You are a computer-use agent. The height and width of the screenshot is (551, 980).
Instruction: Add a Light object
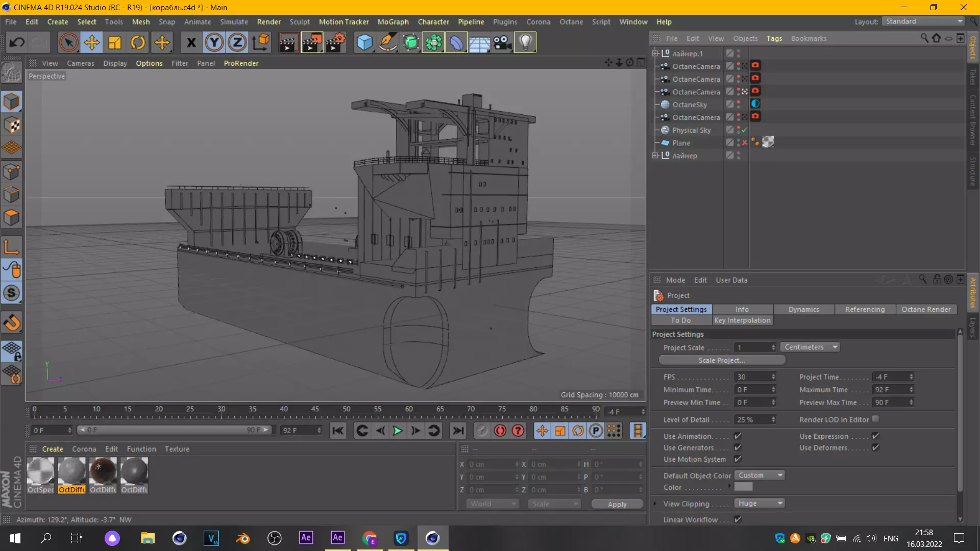(525, 42)
